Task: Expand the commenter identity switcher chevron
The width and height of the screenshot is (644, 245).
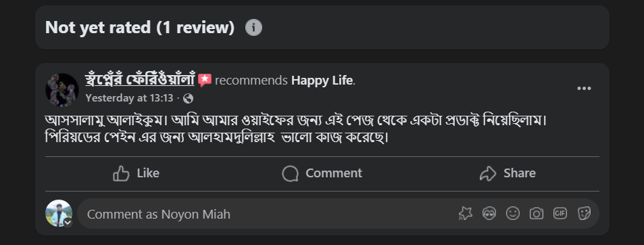Action: coord(68,223)
